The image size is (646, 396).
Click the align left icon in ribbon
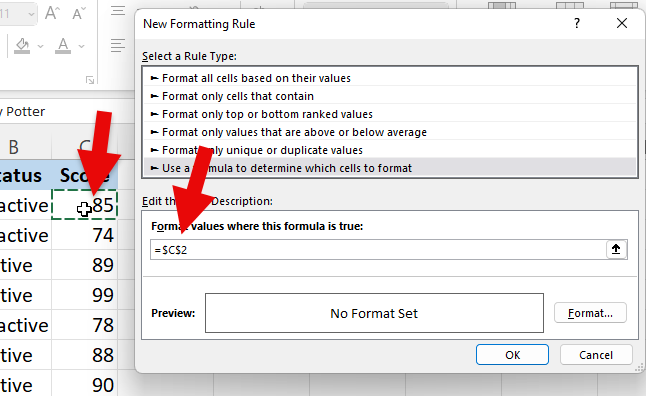(x=118, y=45)
